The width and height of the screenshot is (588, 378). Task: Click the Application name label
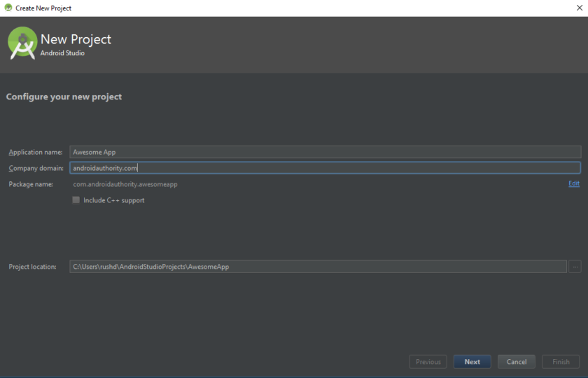click(35, 152)
